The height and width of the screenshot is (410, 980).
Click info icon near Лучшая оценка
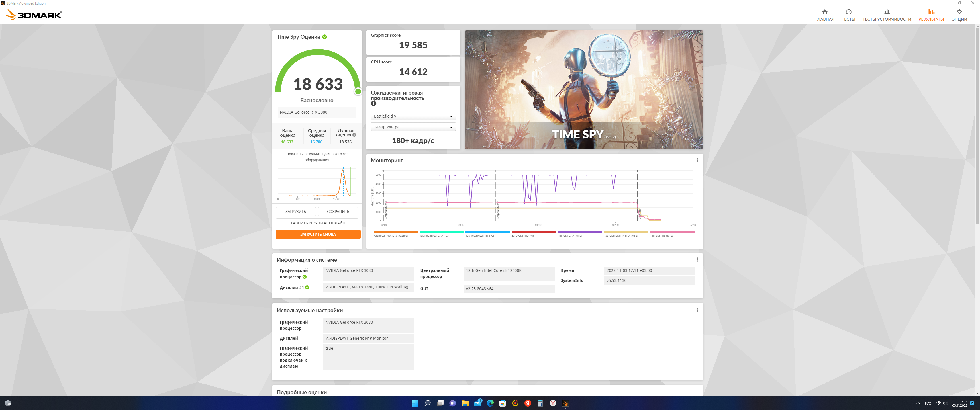coord(354,135)
